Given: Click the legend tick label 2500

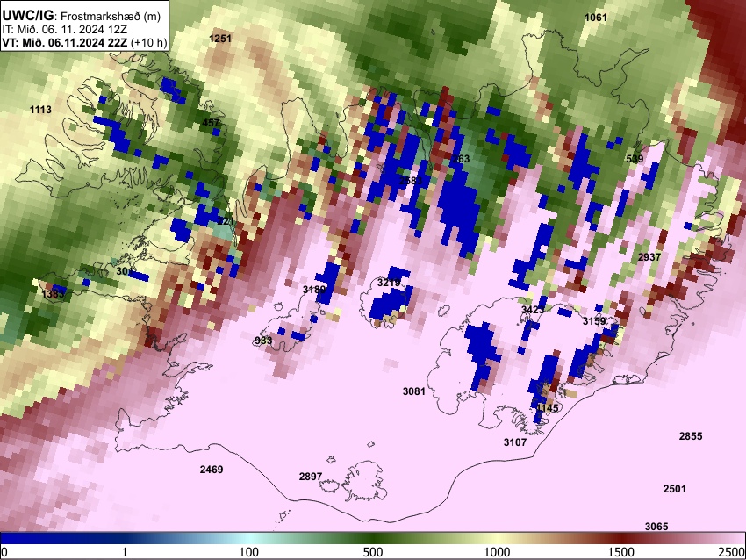Looking at the screenshot, I should coord(732,552).
